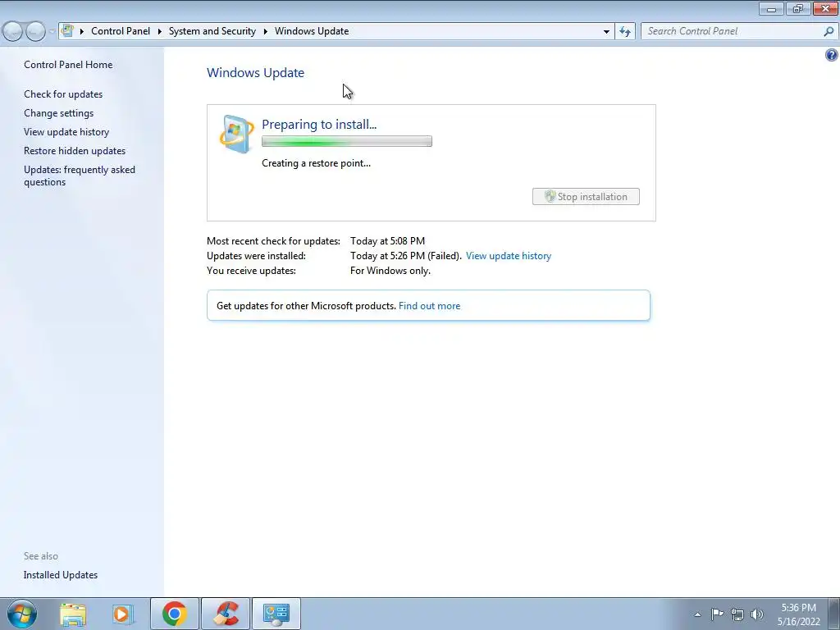Open the Windows Start menu

pyautogui.click(x=22, y=614)
